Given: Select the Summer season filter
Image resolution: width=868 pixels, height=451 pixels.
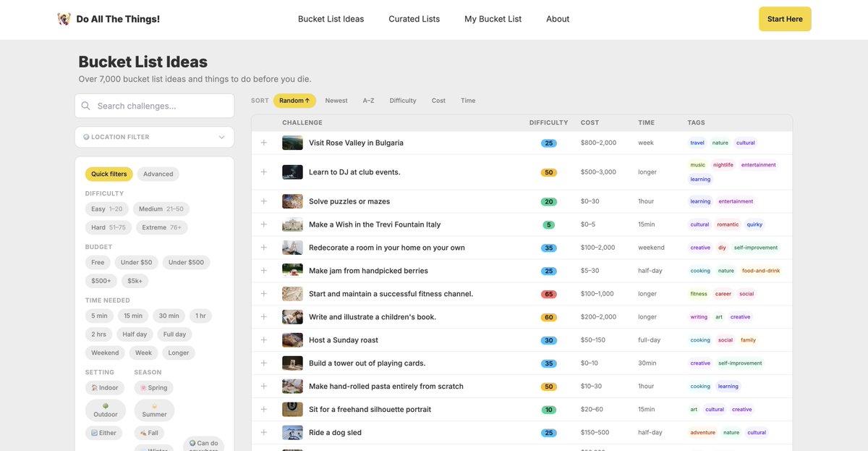Looking at the screenshot, I should coord(154,410).
